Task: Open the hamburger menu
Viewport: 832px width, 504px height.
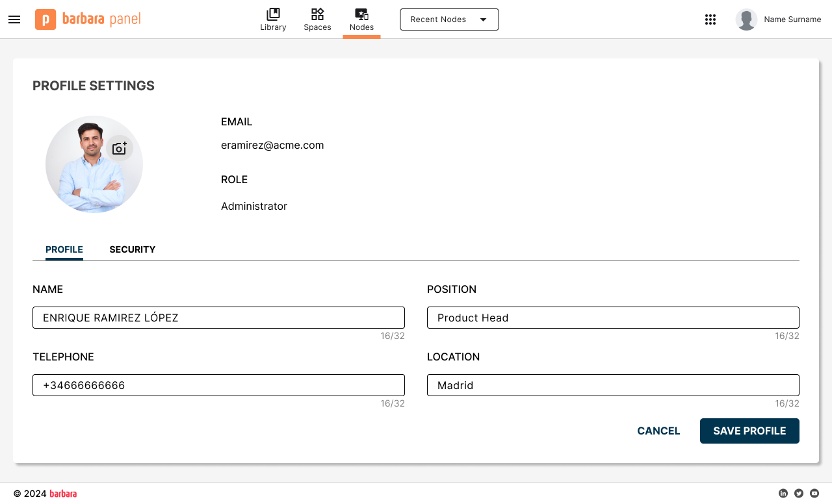Action: 14,19
